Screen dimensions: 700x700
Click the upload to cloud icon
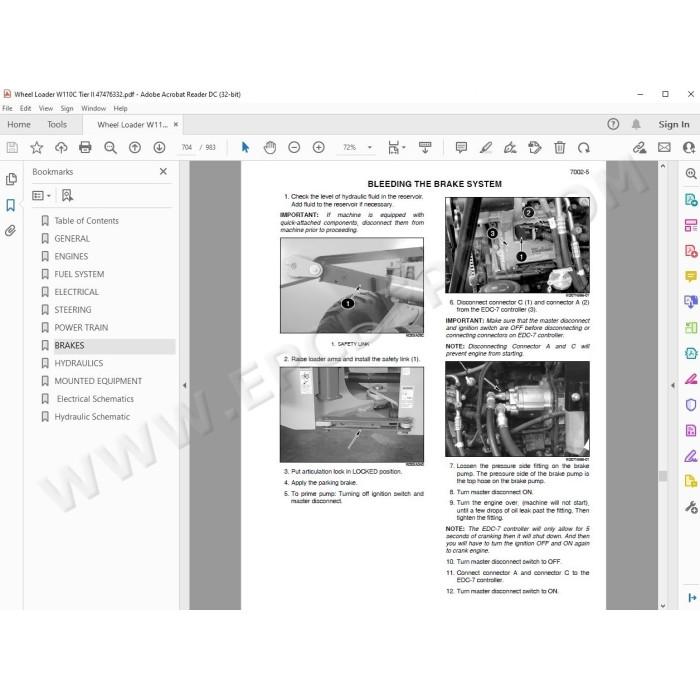61,147
